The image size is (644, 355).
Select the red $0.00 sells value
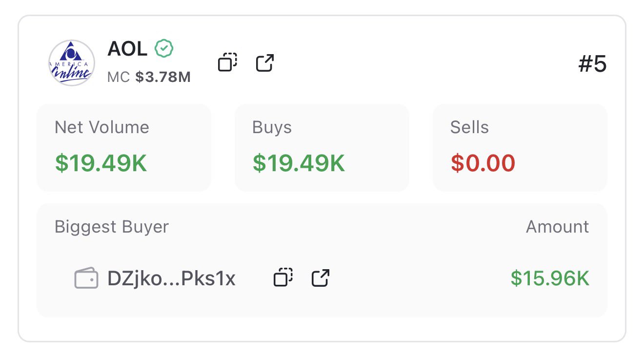483,163
